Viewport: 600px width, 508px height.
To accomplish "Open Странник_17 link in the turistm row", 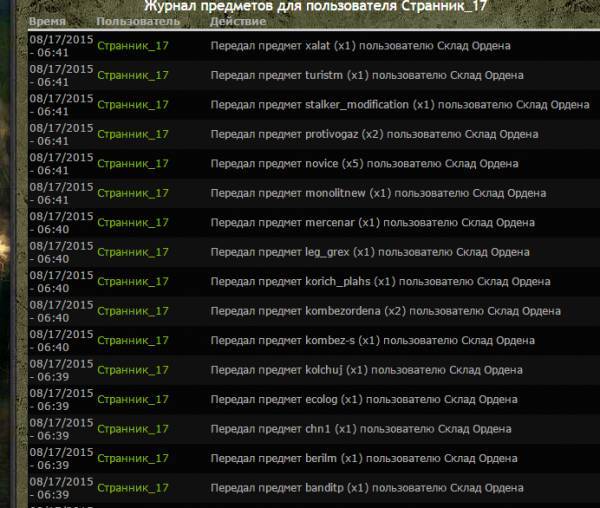I will (x=133, y=75).
